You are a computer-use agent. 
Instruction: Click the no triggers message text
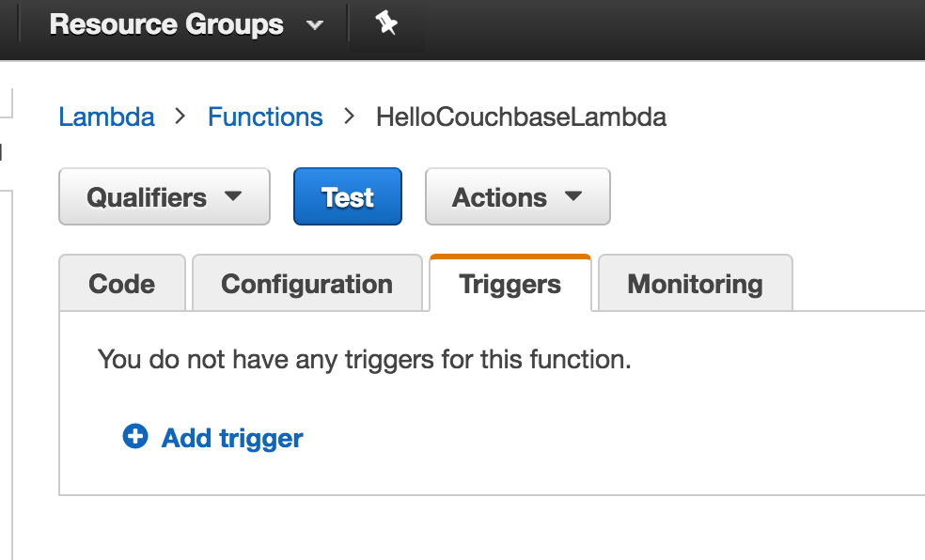pyautogui.click(x=364, y=359)
